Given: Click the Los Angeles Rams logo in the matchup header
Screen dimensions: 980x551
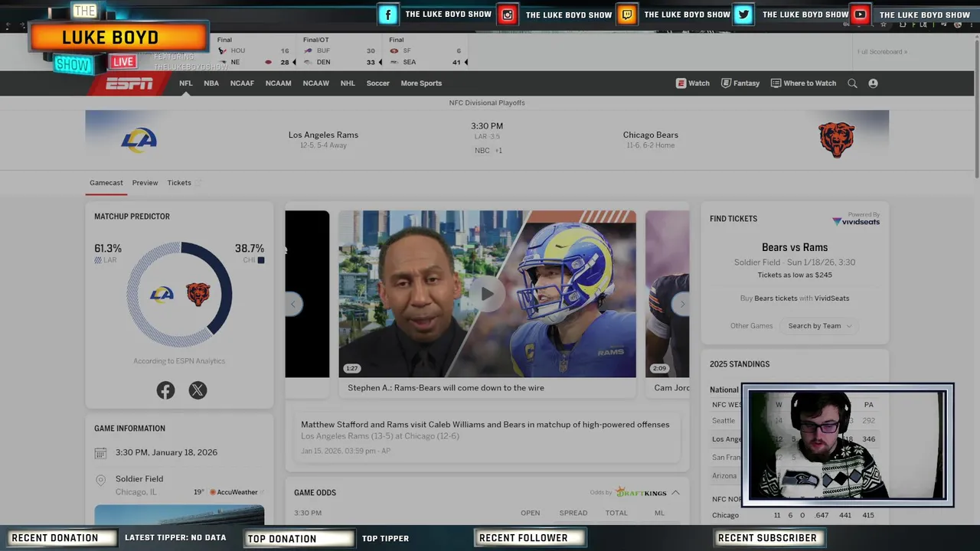Looking at the screenshot, I should pos(139,140).
